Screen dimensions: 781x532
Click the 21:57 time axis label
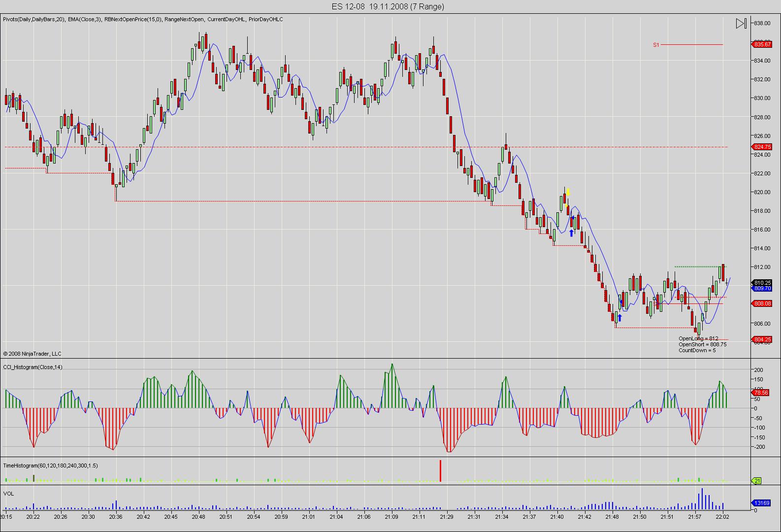[695, 516]
